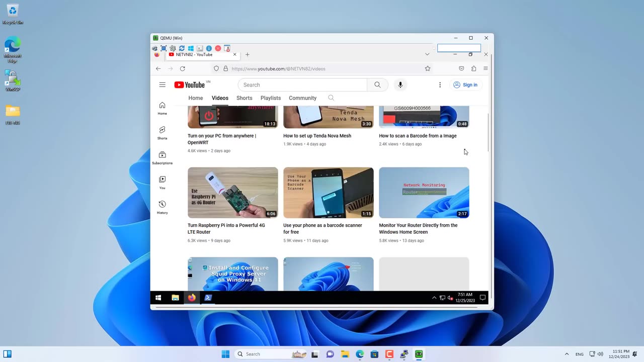644x362 pixels.
Task: Open File Explorer on guest taskbar
Action: tap(175, 298)
